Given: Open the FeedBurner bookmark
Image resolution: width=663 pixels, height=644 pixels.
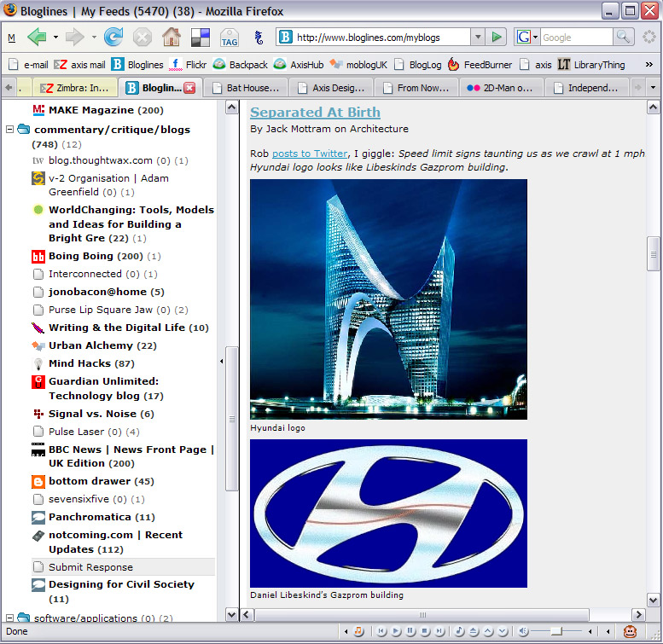Looking at the screenshot, I should tap(480, 65).
